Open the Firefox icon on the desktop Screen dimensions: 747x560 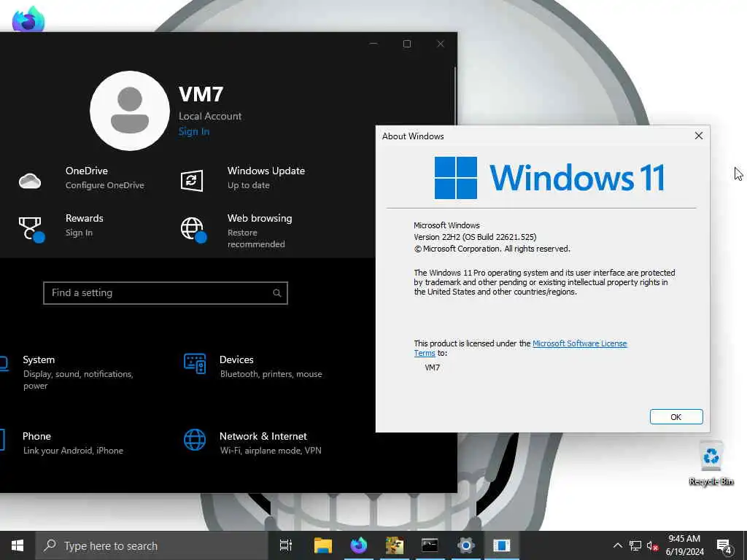(28, 19)
